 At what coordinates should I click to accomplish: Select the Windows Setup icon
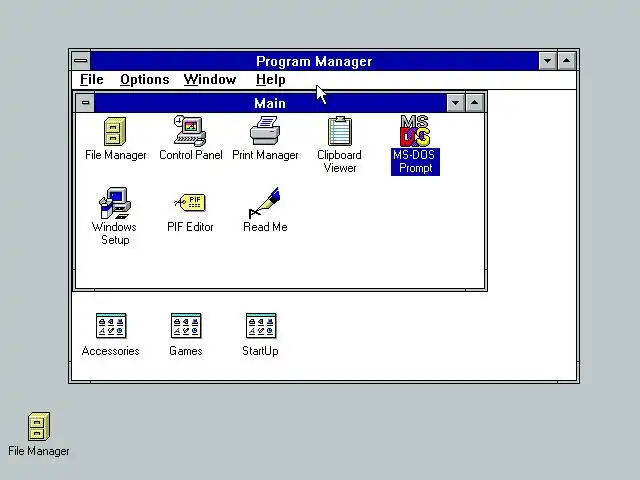pos(115,203)
